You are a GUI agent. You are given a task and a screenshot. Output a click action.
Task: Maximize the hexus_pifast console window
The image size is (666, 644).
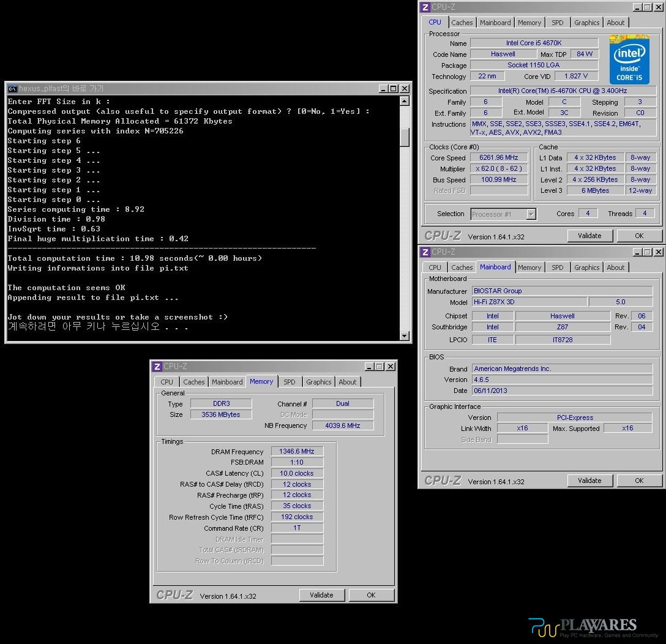[394, 88]
